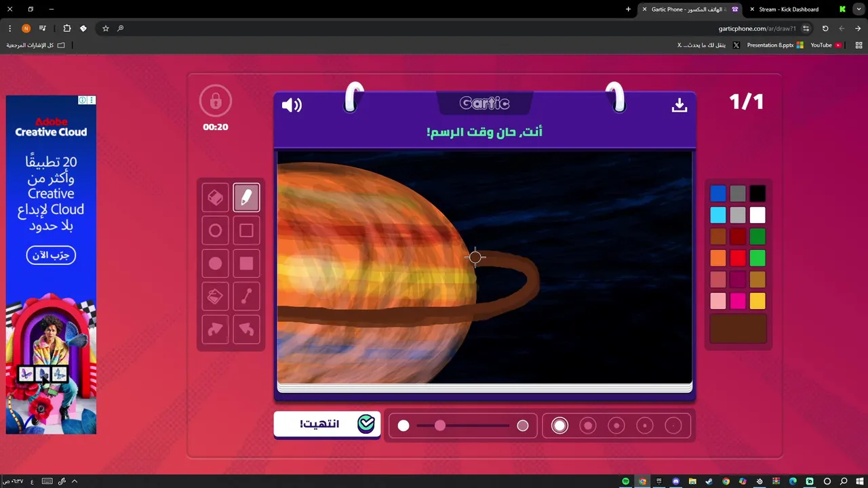
Task: Pick the yellow color swatch
Action: click(x=757, y=301)
